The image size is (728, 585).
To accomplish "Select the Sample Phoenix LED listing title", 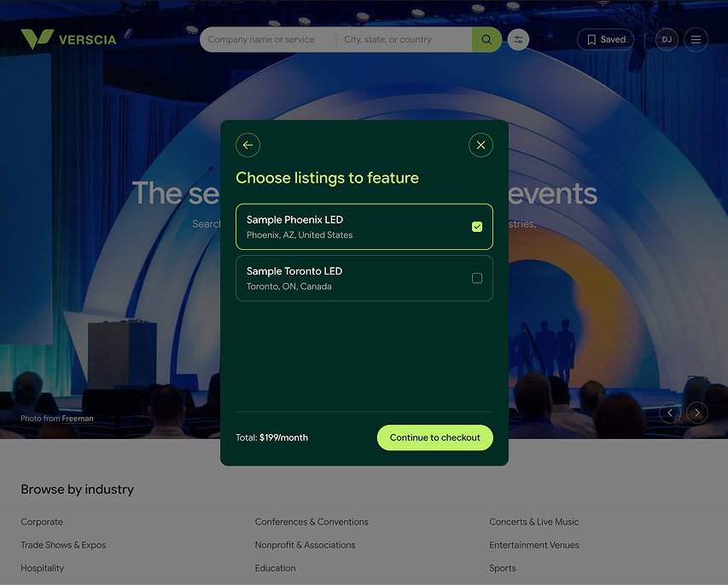I will (x=294, y=220).
